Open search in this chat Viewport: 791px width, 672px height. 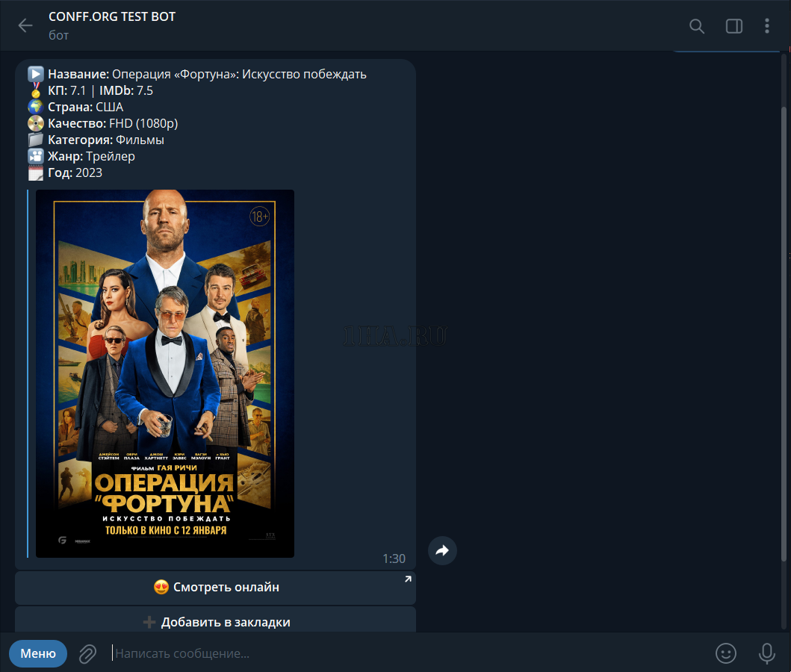[x=696, y=26]
